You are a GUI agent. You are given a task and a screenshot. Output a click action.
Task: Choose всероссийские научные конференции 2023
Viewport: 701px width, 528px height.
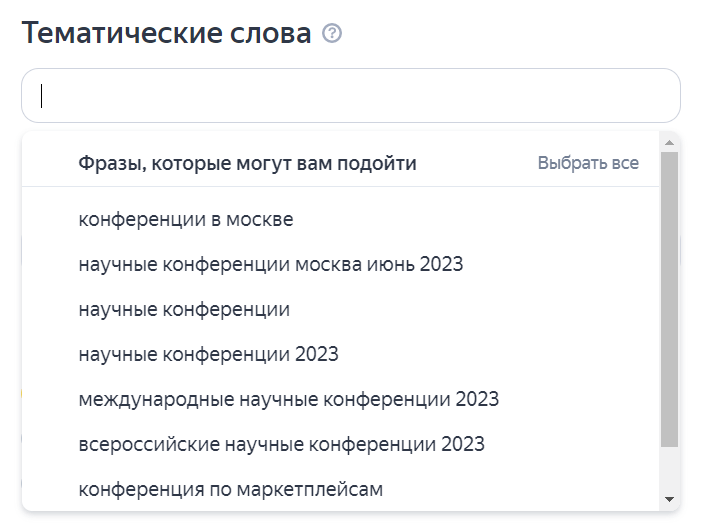[x=282, y=444]
